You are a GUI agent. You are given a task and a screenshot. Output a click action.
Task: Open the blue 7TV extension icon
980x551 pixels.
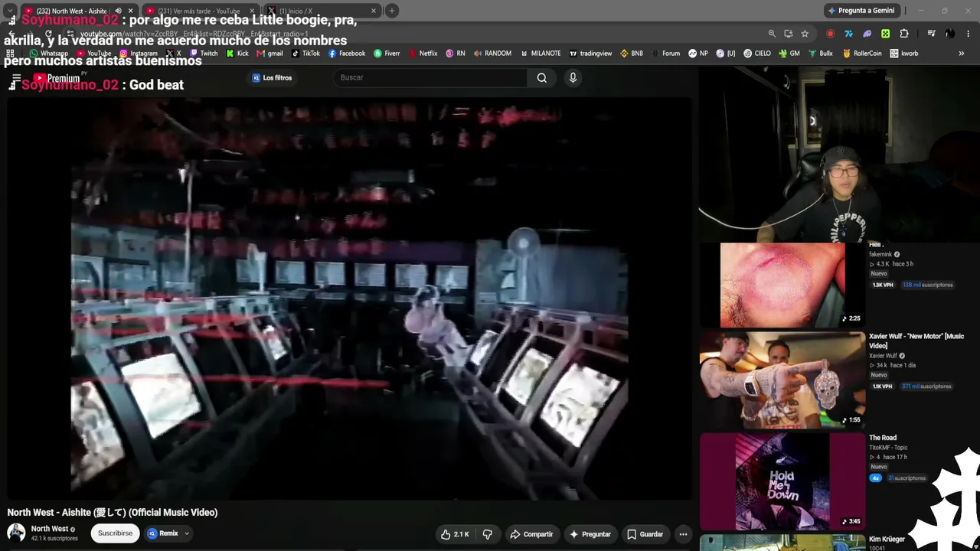pos(849,34)
